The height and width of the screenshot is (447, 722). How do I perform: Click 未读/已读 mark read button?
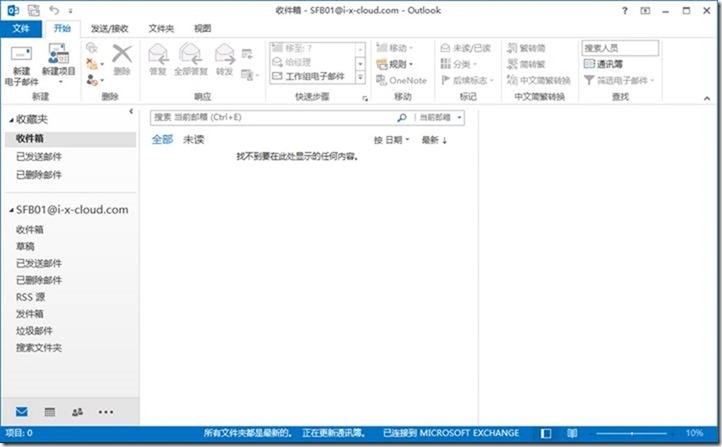[x=465, y=48]
